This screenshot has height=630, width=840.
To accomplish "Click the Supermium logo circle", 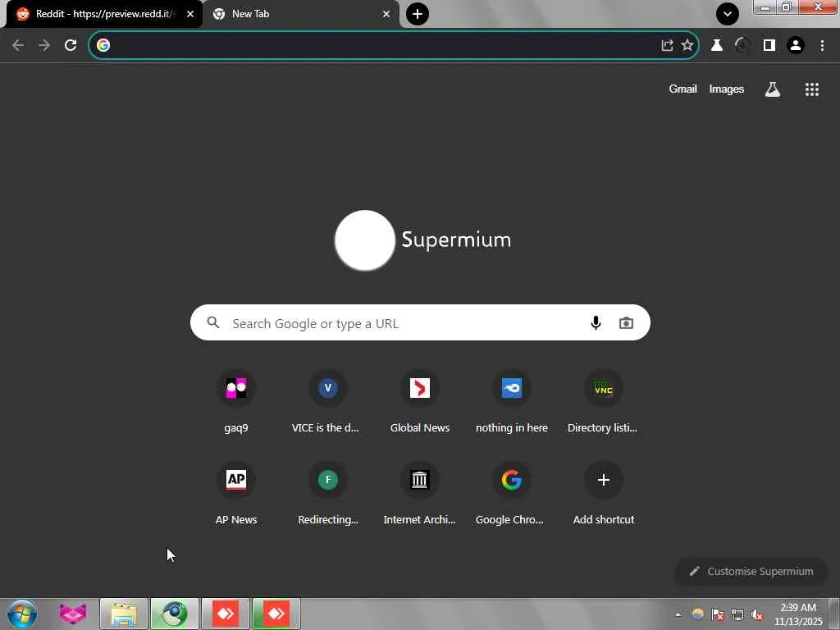I will 365,240.
